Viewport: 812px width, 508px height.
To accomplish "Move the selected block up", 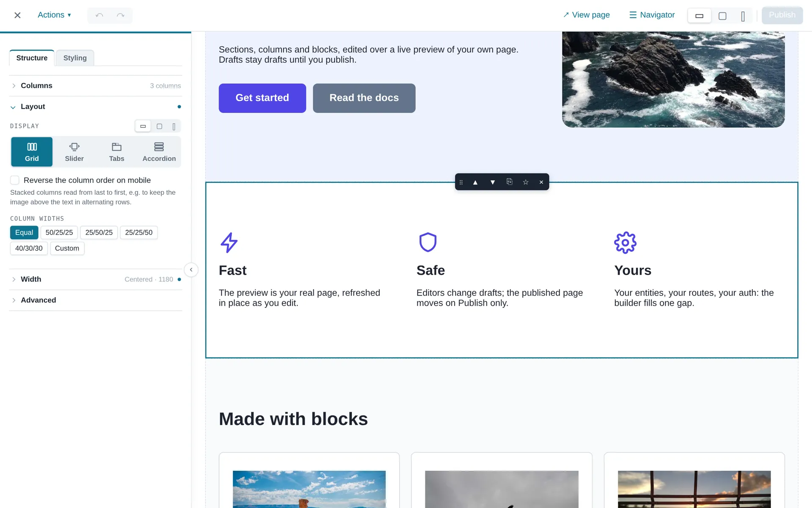I will click(475, 182).
